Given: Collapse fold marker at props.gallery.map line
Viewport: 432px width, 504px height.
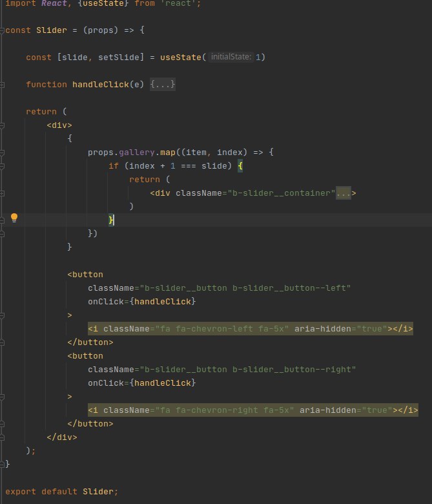Looking at the screenshot, I should point(2,152).
